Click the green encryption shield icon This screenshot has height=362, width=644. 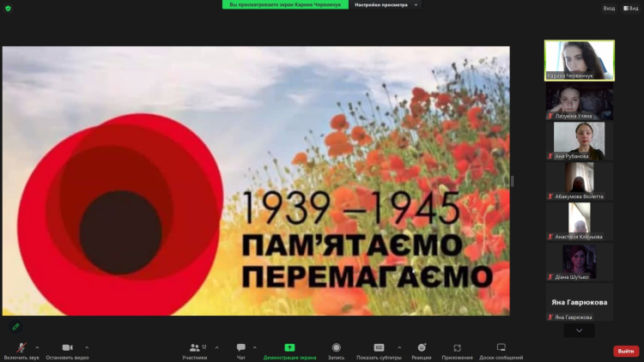point(8,8)
